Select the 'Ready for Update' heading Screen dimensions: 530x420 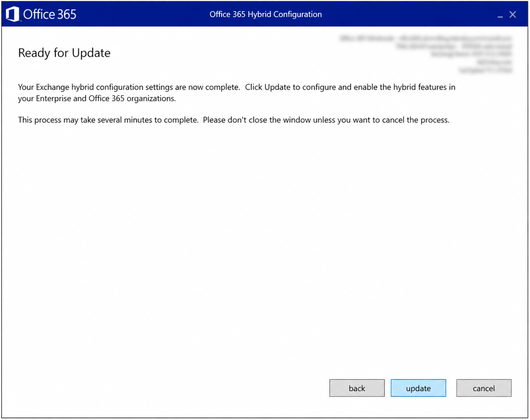point(64,53)
